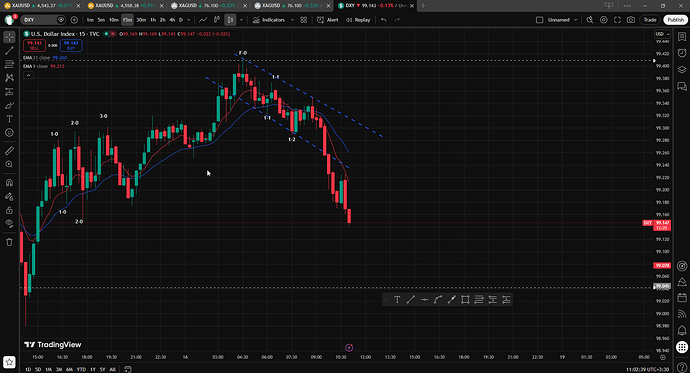Image resolution: width=690 pixels, height=373 pixels.
Task: Toggle hide all drawings eye icon
Action: 9,223
